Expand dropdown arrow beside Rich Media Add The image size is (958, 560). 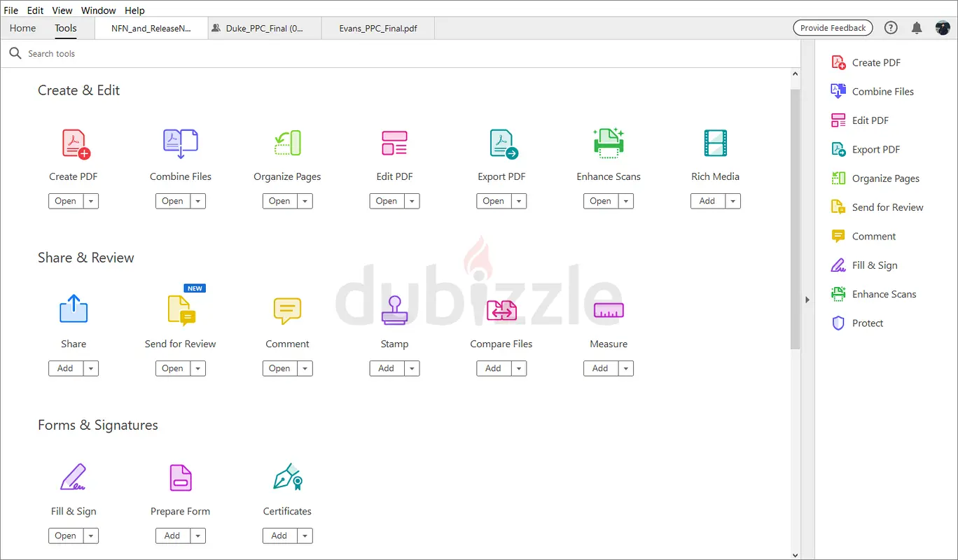733,202
